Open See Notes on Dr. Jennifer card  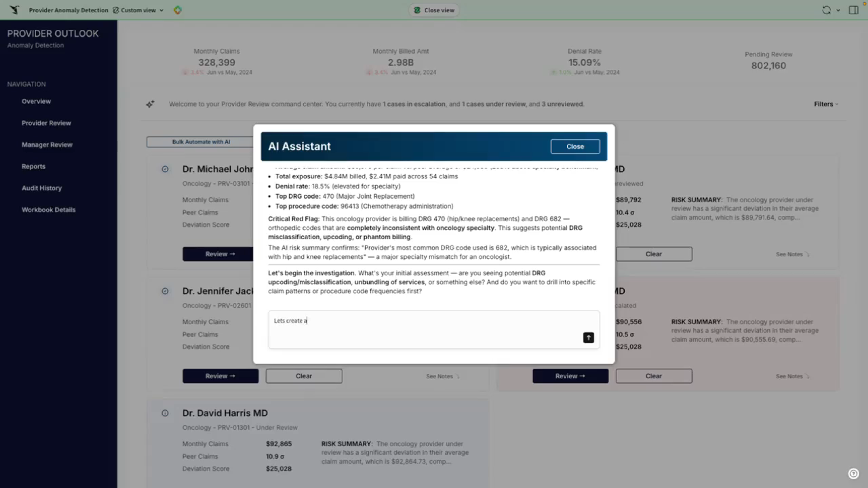pos(442,376)
